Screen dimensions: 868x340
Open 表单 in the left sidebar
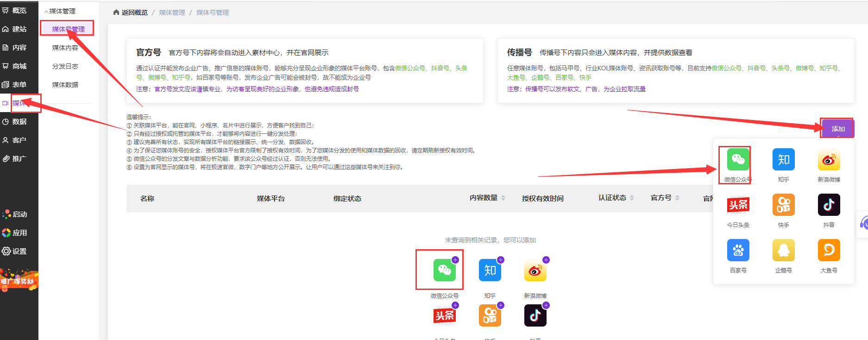pyautogui.click(x=15, y=84)
